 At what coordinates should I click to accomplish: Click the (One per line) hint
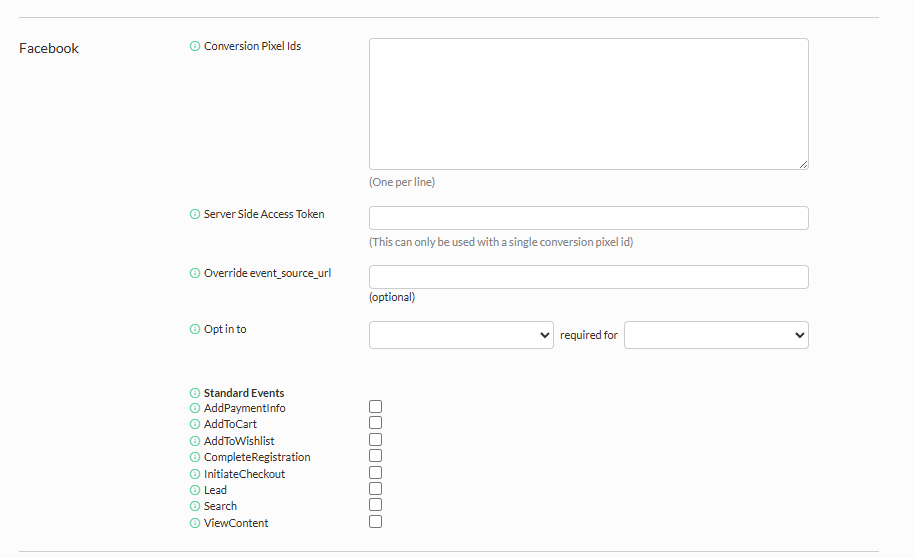tap(402, 182)
